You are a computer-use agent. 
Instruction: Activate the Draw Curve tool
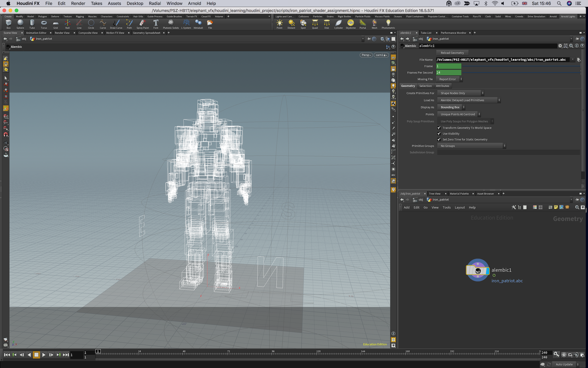pyautogui.click(x=116, y=24)
